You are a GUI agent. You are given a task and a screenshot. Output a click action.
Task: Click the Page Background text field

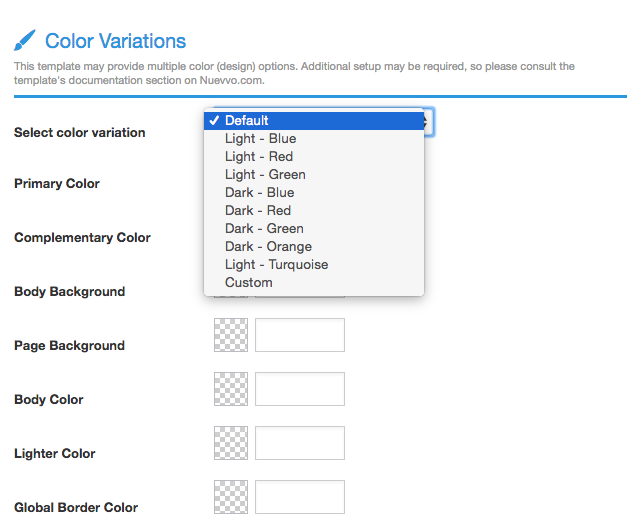point(300,335)
